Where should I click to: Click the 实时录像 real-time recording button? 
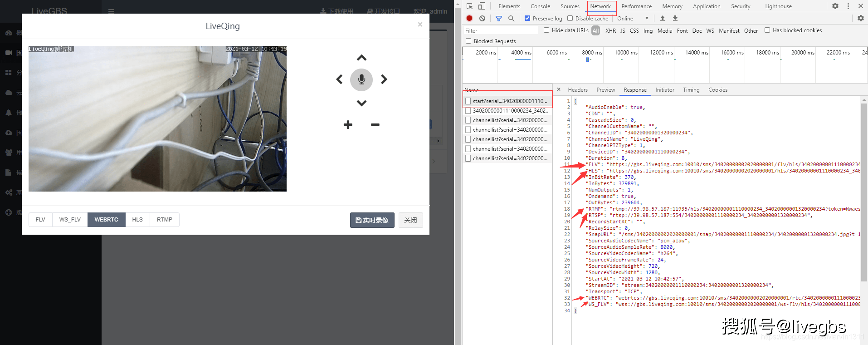pyautogui.click(x=372, y=220)
